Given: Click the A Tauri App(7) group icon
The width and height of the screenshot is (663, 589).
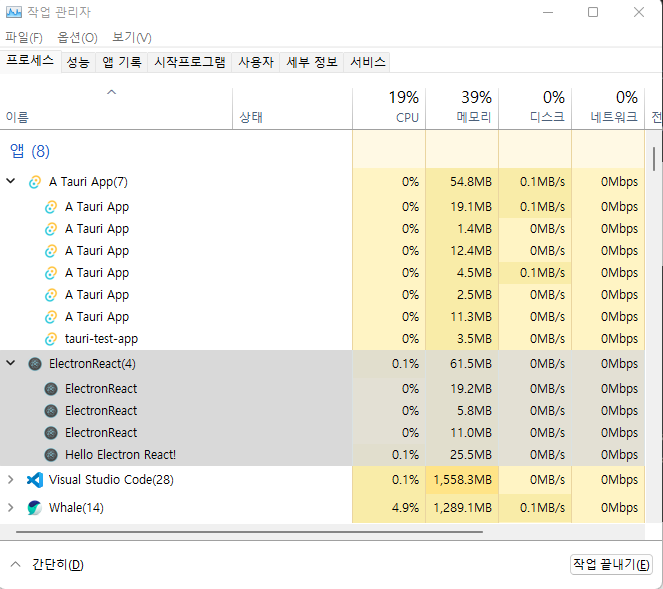Looking at the screenshot, I should [35, 182].
